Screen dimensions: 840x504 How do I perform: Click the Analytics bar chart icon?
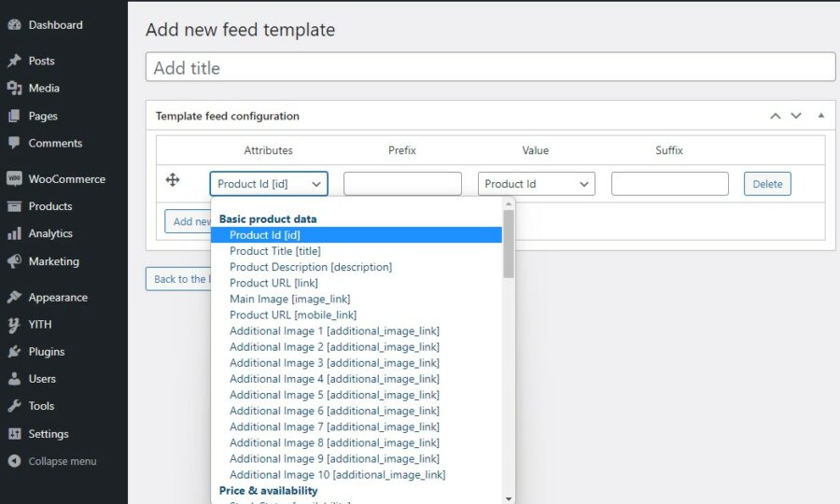pyautogui.click(x=14, y=233)
